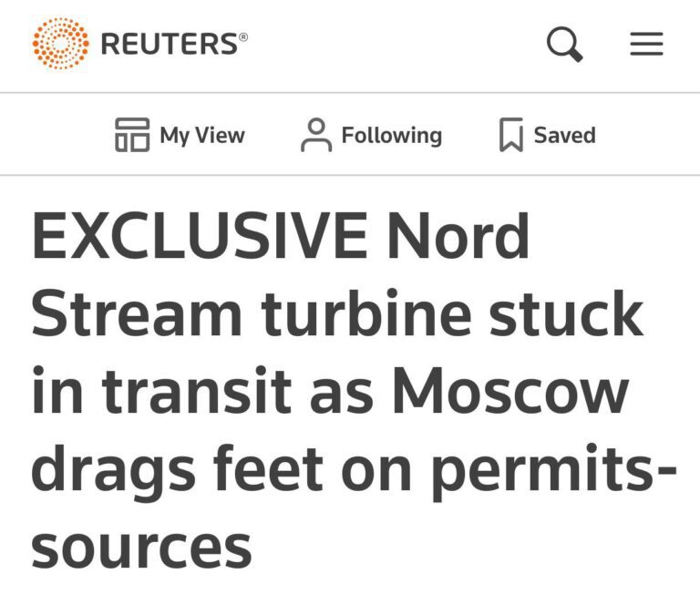Open the Saved tab label

coord(565,135)
